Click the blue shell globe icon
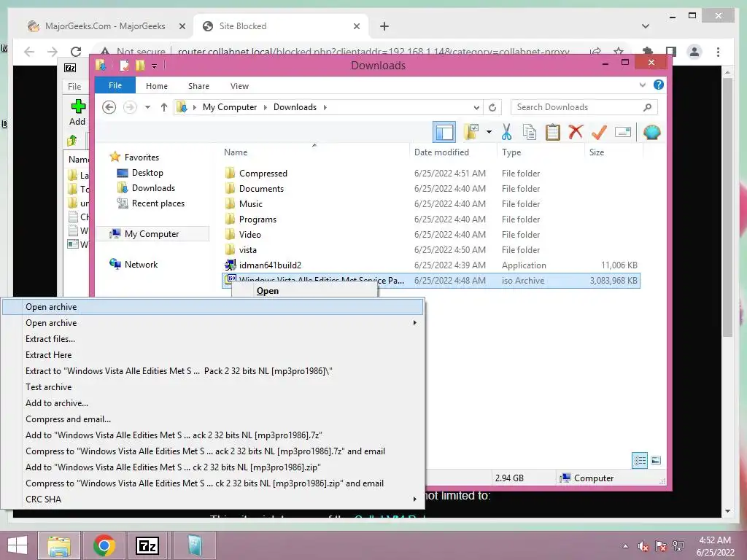Image resolution: width=747 pixels, height=560 pixels. coord(651,132)
